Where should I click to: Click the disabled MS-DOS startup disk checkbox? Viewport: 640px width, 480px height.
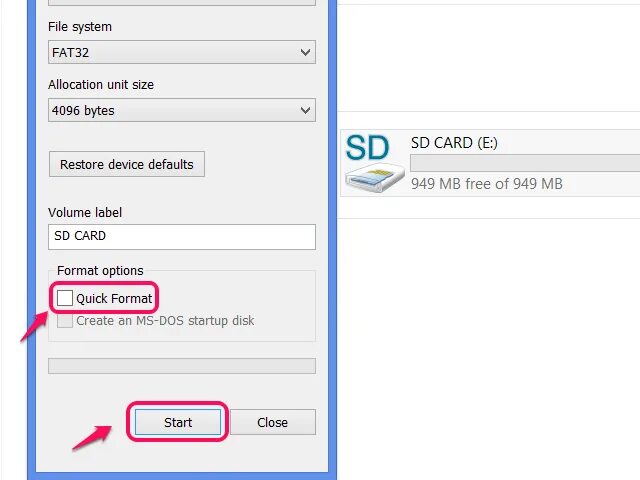click(65, 321)
